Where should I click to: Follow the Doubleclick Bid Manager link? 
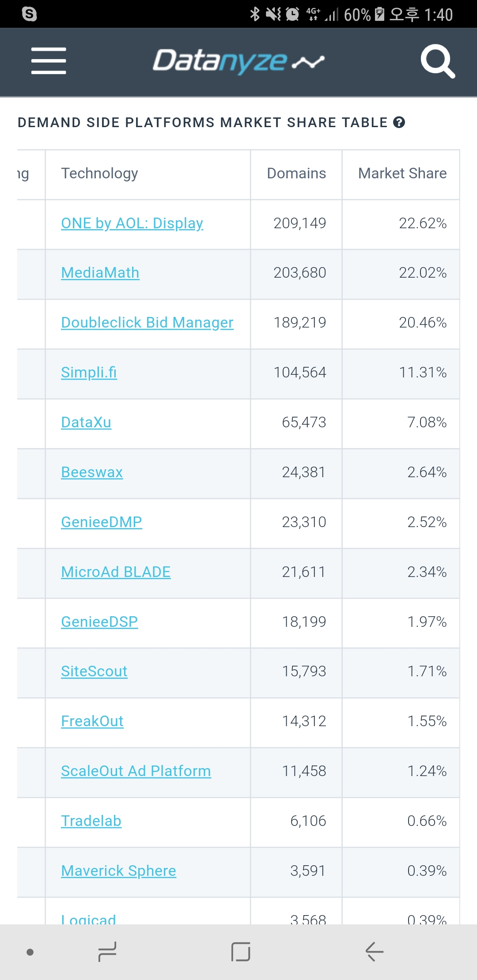[x=147, y=323]
